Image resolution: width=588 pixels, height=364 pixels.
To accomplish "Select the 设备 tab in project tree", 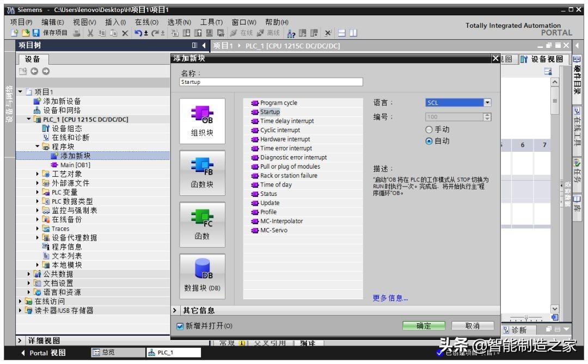I will (33, 59).
